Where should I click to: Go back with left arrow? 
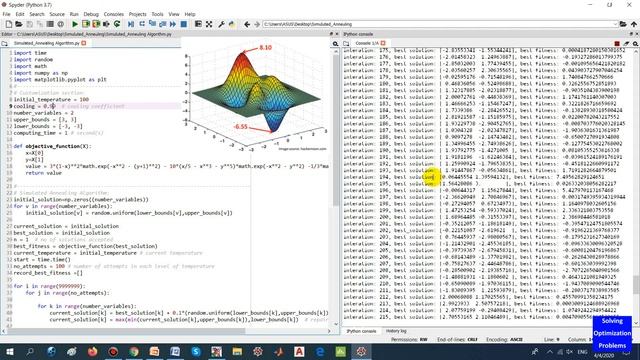click(247, 24)
